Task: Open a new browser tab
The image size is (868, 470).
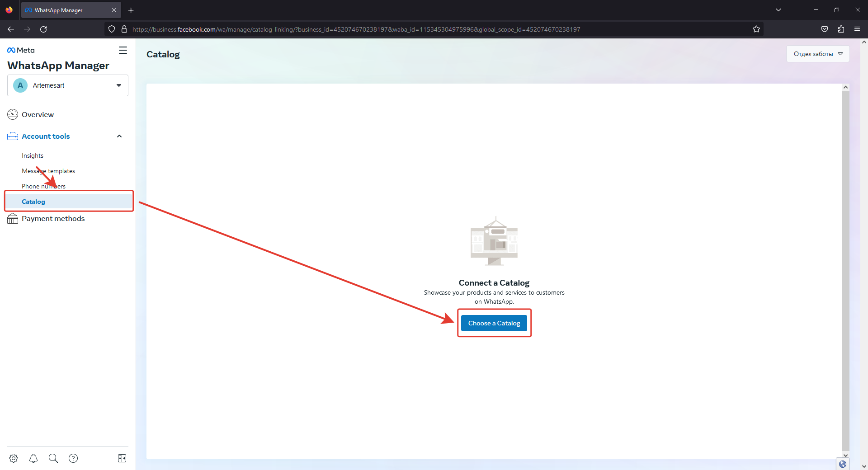Action: click(x=131, y=10)
